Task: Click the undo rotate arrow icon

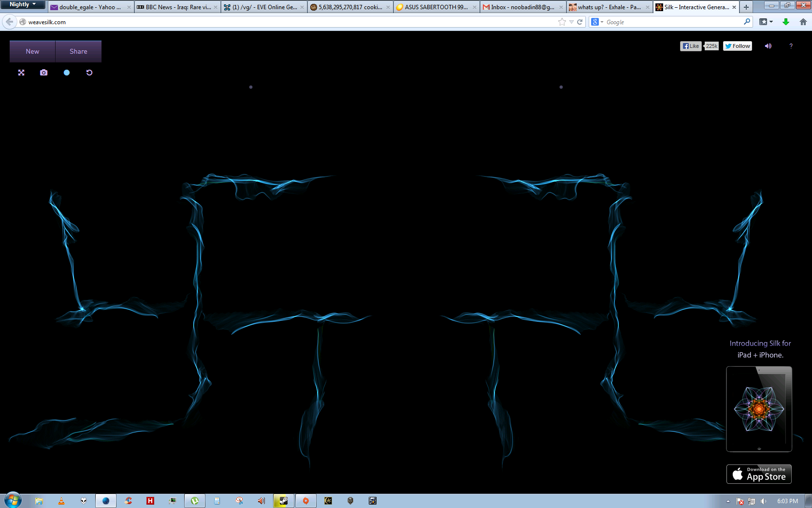Action: click(x=89, y=73)
